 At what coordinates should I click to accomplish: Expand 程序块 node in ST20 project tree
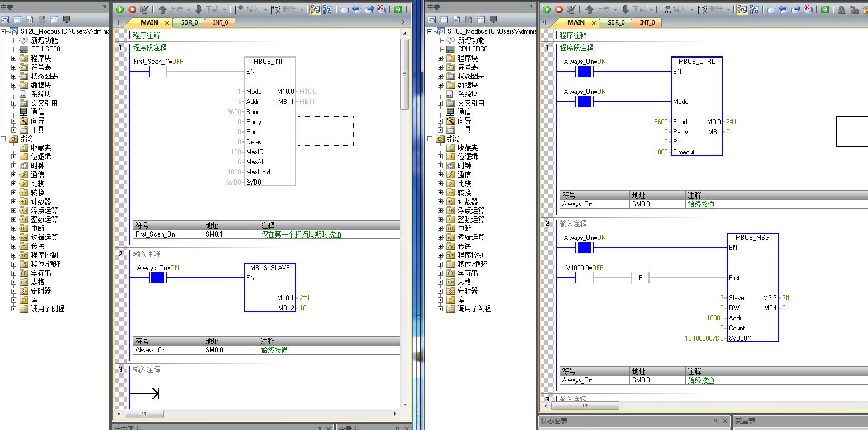[14, 58]
